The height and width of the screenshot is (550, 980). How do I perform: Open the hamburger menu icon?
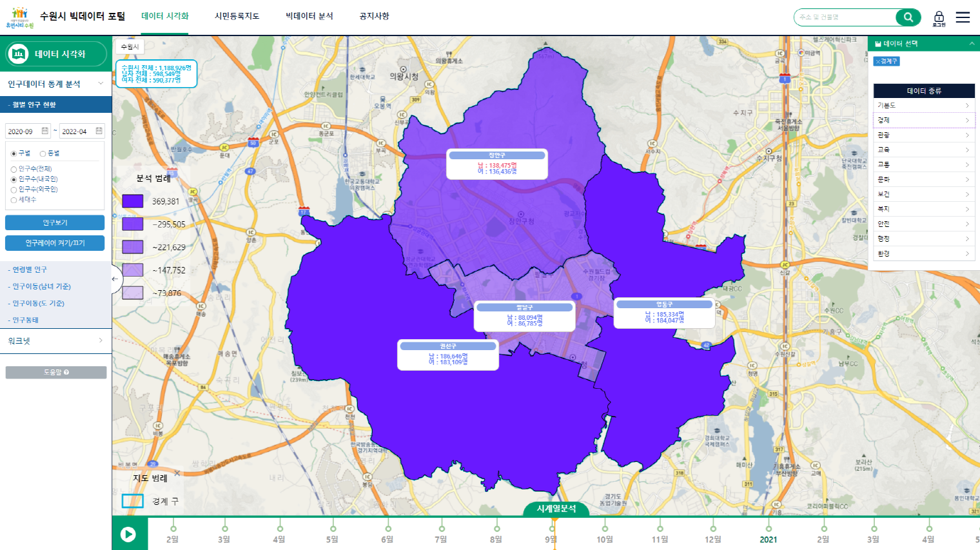pos(963,17)
